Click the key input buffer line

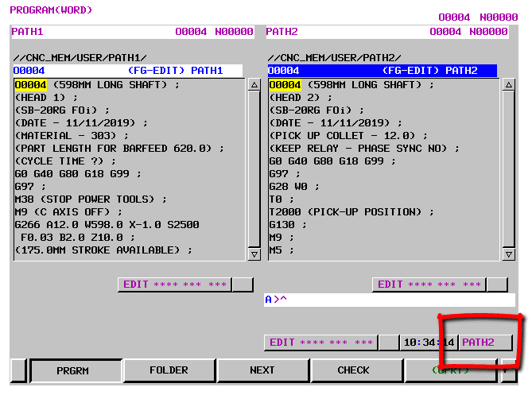point(389,300)
